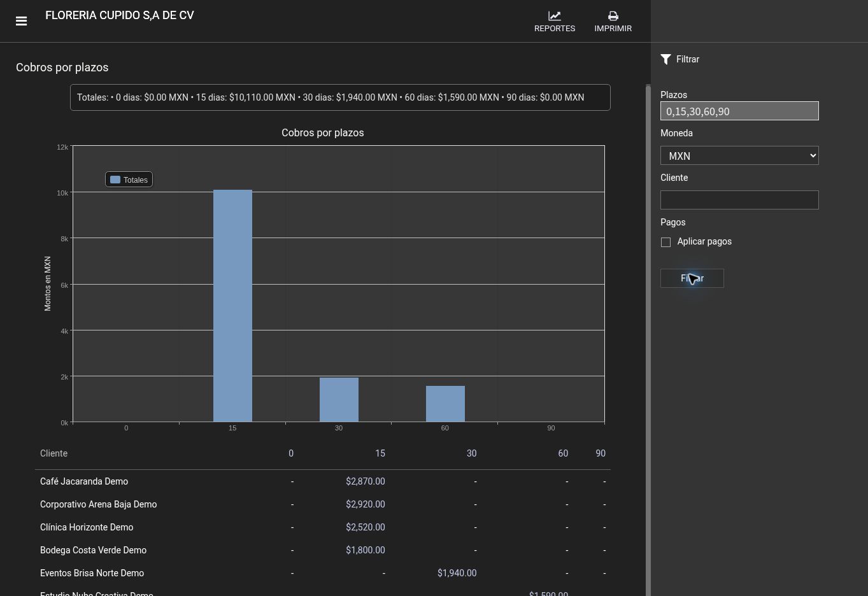Click the Imprimir printer icon

[613, 16]
